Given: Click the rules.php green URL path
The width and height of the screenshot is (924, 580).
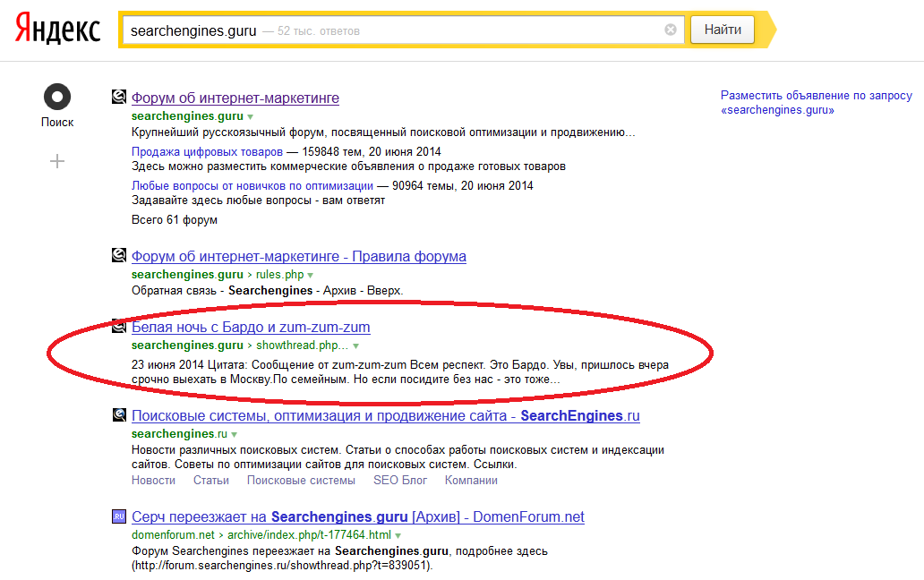Looking at the screenshot, I should (x=280, y=275).
